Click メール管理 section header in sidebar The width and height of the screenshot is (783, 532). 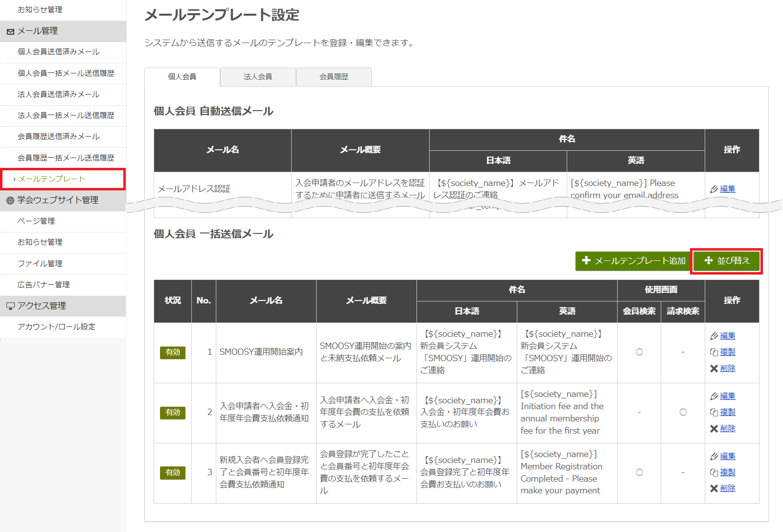click(63, 31)
